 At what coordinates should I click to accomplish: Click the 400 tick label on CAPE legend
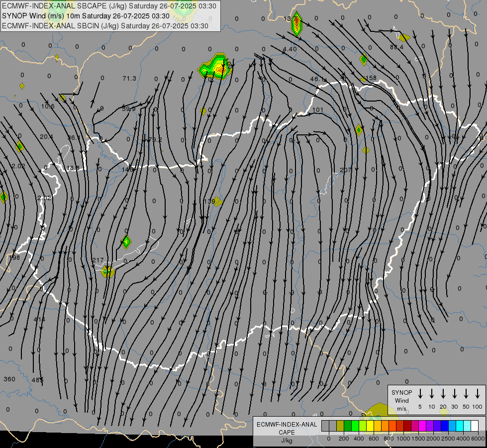click(359, 439)
